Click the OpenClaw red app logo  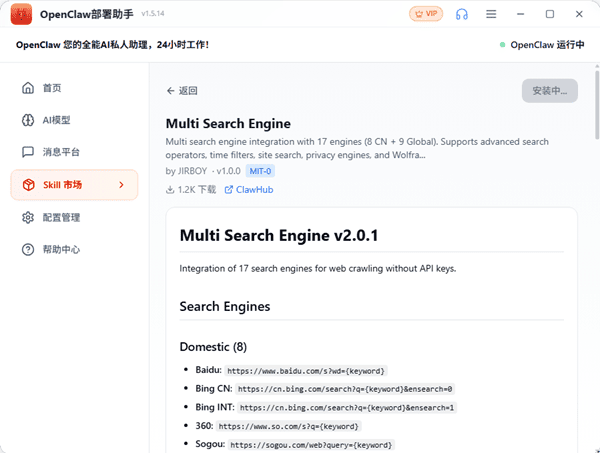pos(21,14)
